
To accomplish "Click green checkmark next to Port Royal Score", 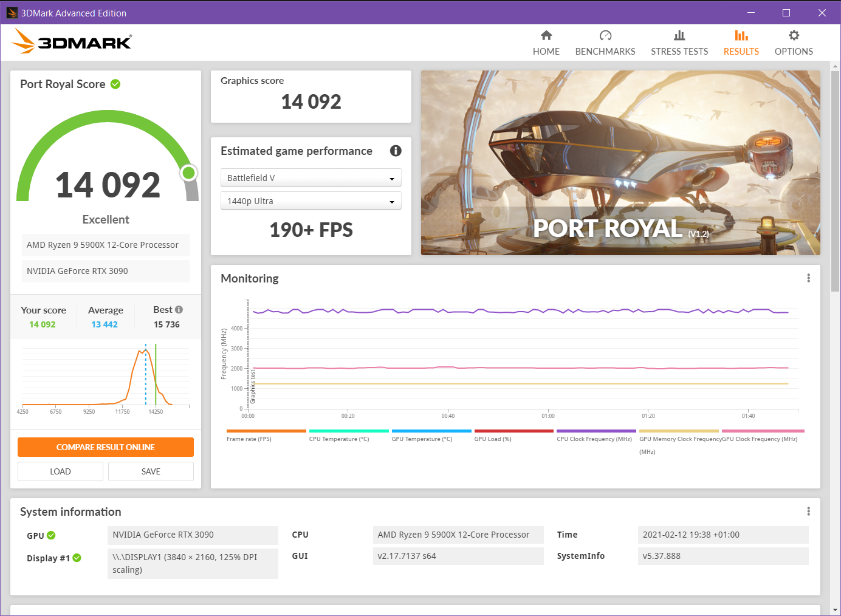I will tap(115, 84).
